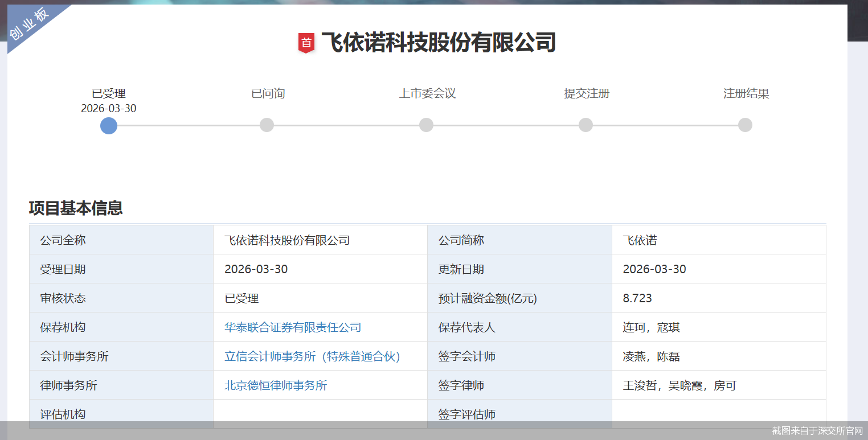Select the 注册结果 stage label
Image resolution: width=868 pixels, height=440 pixels.
coord(745,93)
